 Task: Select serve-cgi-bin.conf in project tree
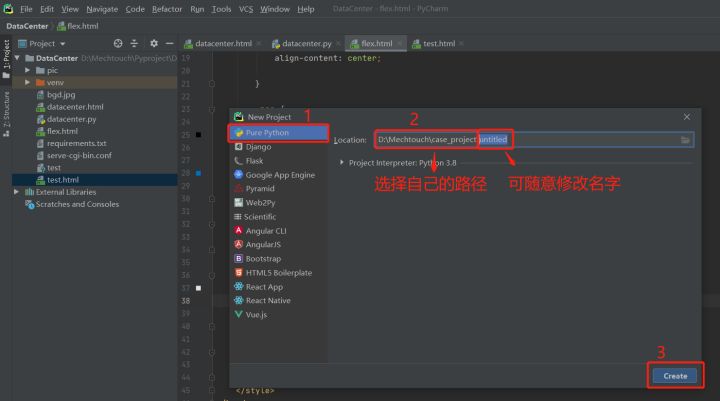tap(74, 156)
